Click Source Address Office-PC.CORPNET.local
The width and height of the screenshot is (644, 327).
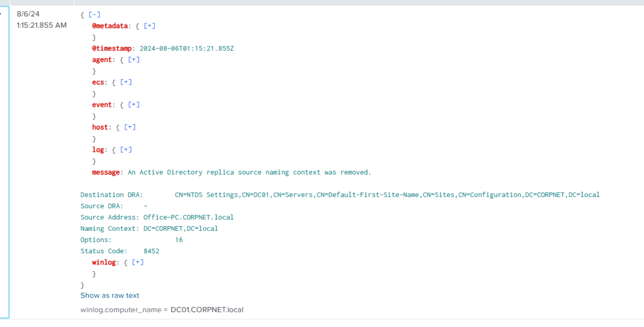[x=188, y=217]
